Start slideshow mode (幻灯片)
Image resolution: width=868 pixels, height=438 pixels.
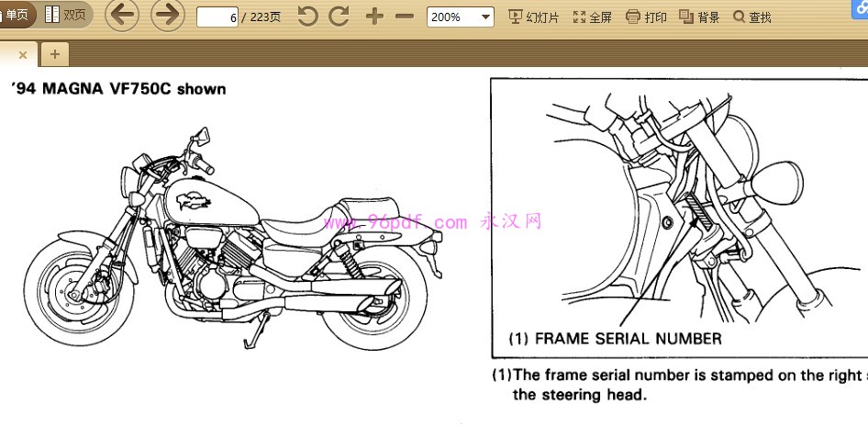(x=534, y=17)
